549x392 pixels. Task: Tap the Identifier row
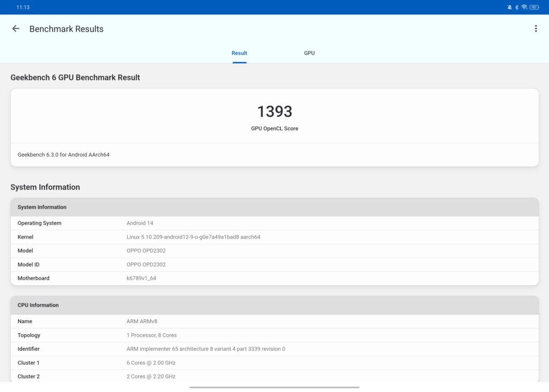coord(274,349)
